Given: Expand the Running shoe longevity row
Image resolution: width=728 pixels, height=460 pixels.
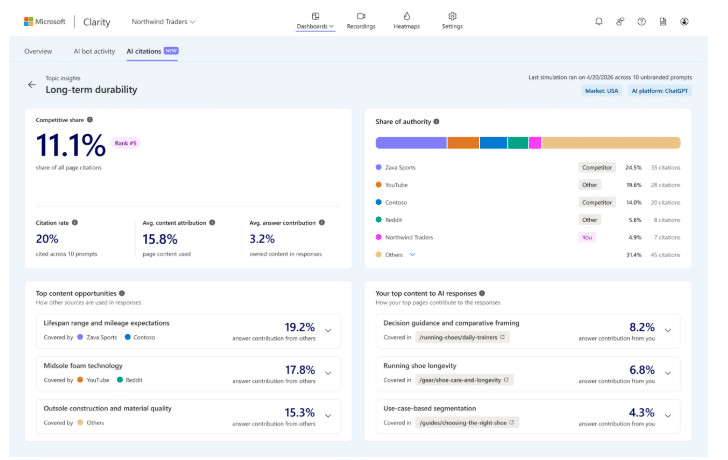Looking at the screenshot, I should tap(668, 372).
